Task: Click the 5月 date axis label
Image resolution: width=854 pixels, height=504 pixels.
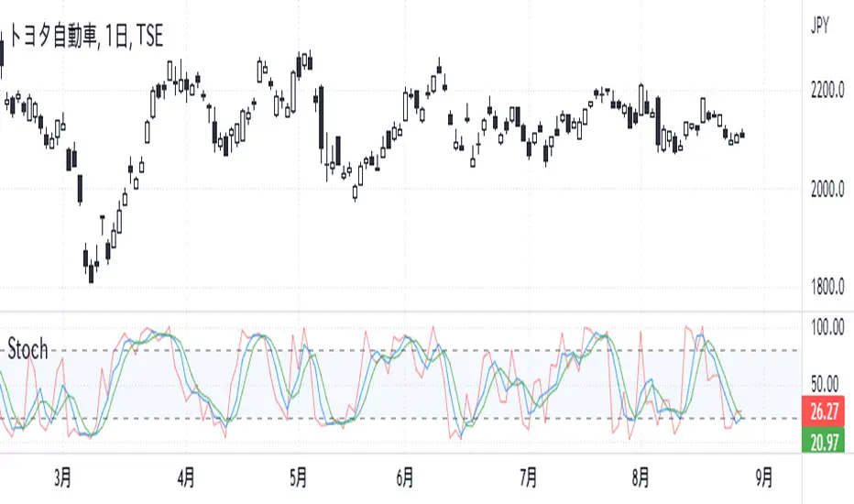Action: pyautogui.click(x=298, y=478)
